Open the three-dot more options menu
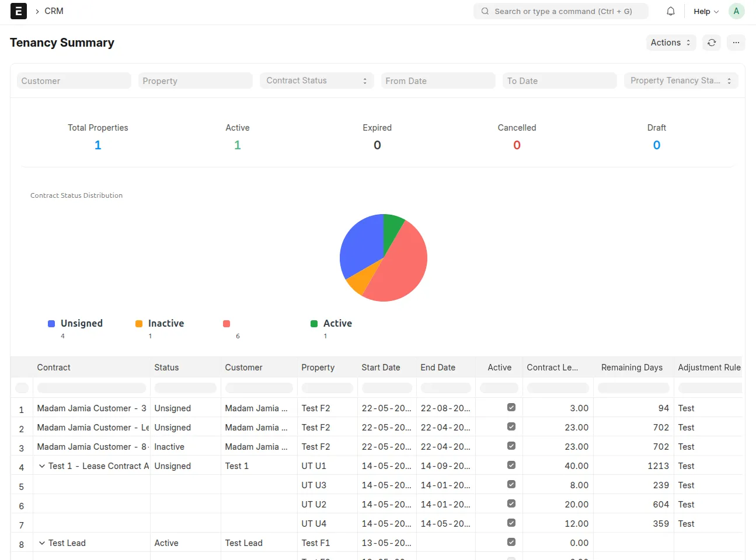Screen dimensions: 756x560 click(x=736, y=43)
